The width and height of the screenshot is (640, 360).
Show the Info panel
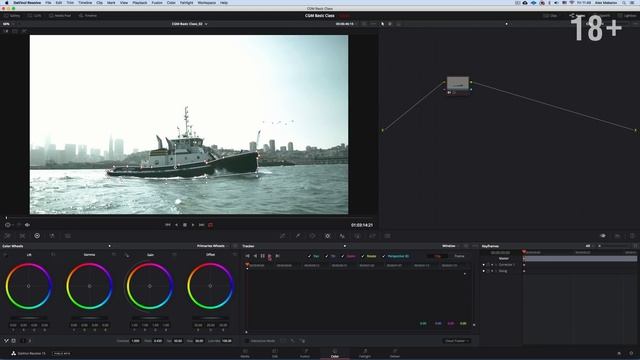[632, 236]
